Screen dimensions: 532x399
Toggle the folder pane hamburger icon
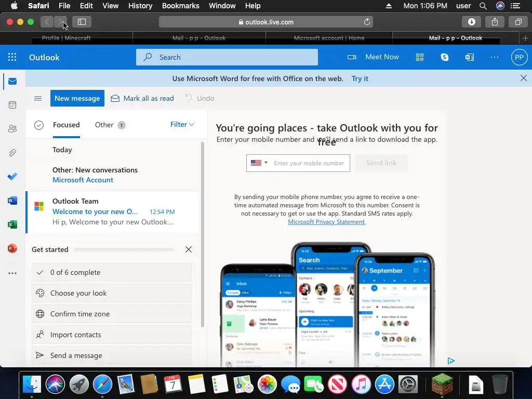pyautogui.click(x=38, y=98)
